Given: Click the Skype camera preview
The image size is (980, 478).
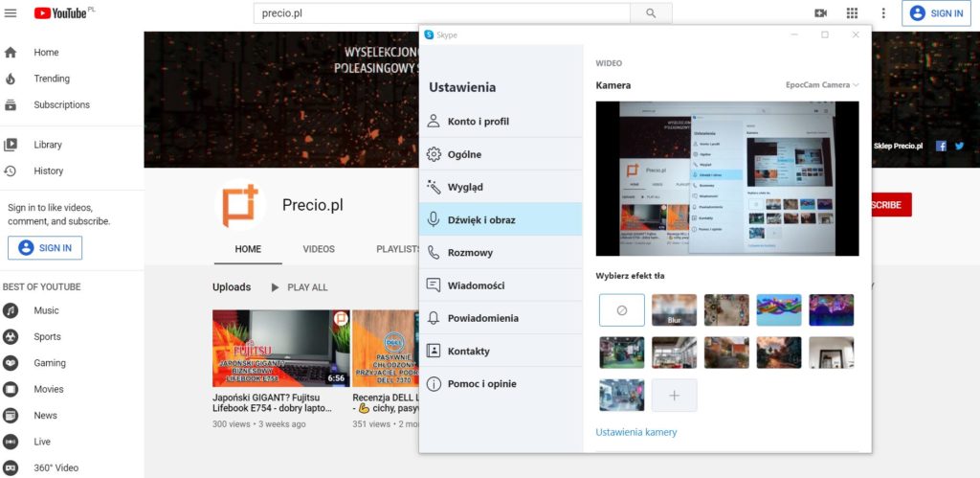Looking at the screenshot, I should tap(727, 178).
